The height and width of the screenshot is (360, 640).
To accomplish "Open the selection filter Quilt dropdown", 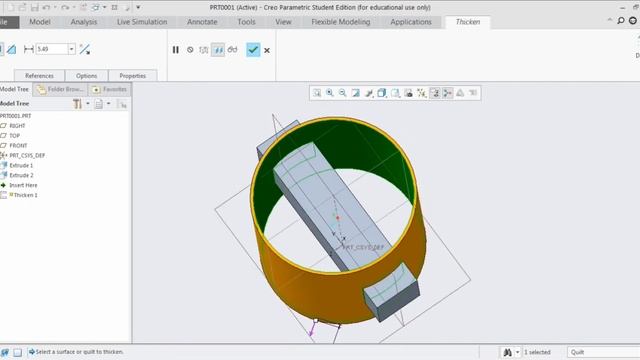I will coord(603,352).
